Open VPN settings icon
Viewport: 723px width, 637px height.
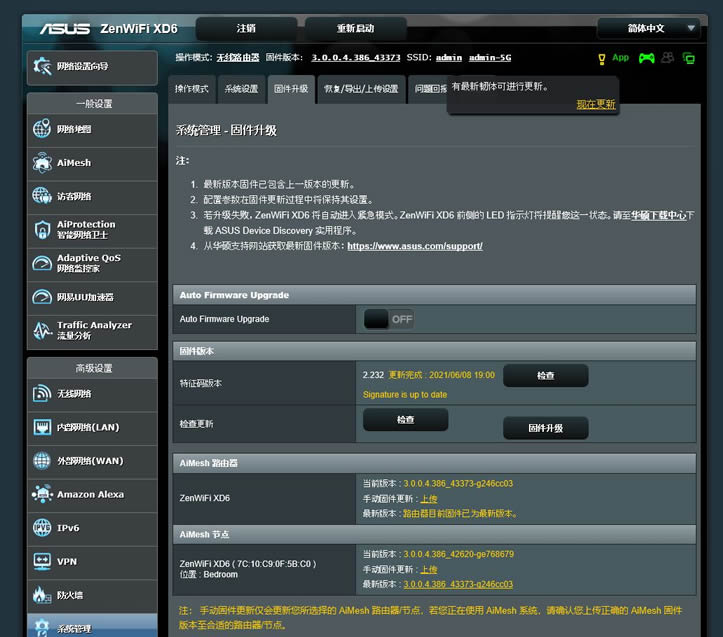(42, 561)
